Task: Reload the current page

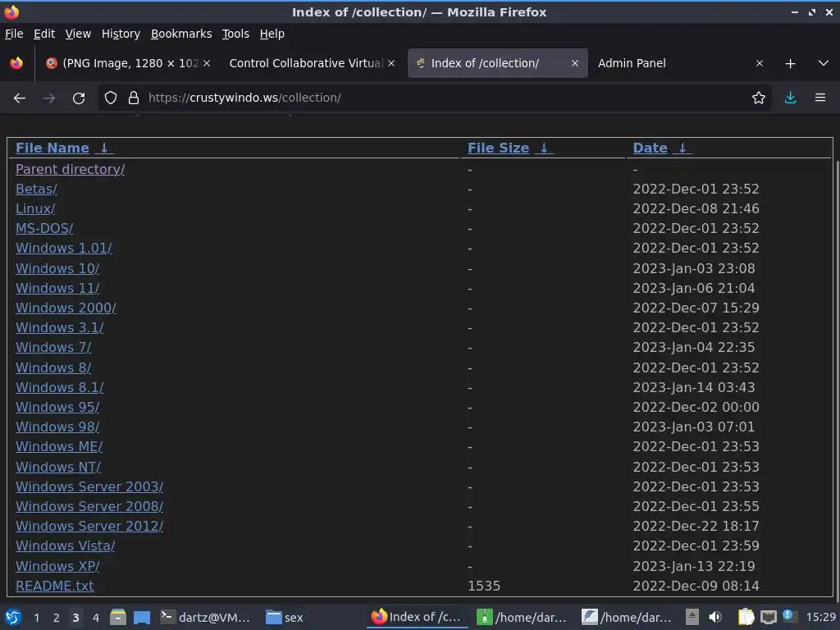Action: tap(79, 98)
